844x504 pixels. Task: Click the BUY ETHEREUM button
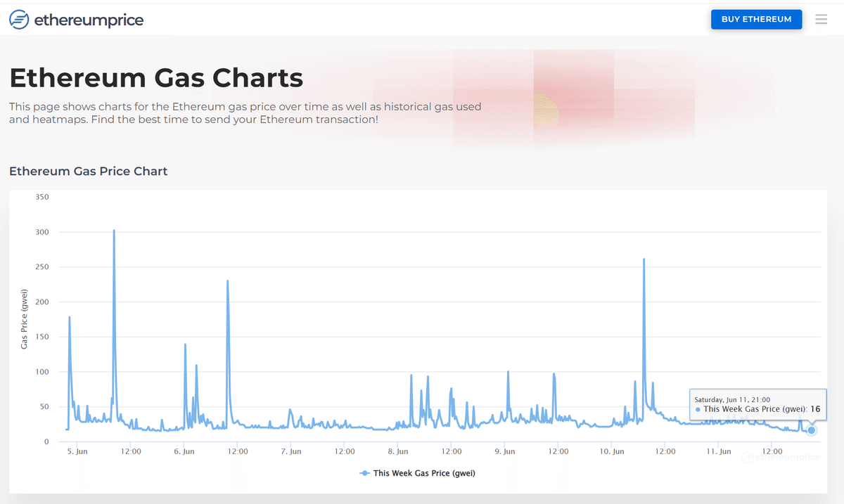coord(757,20)
